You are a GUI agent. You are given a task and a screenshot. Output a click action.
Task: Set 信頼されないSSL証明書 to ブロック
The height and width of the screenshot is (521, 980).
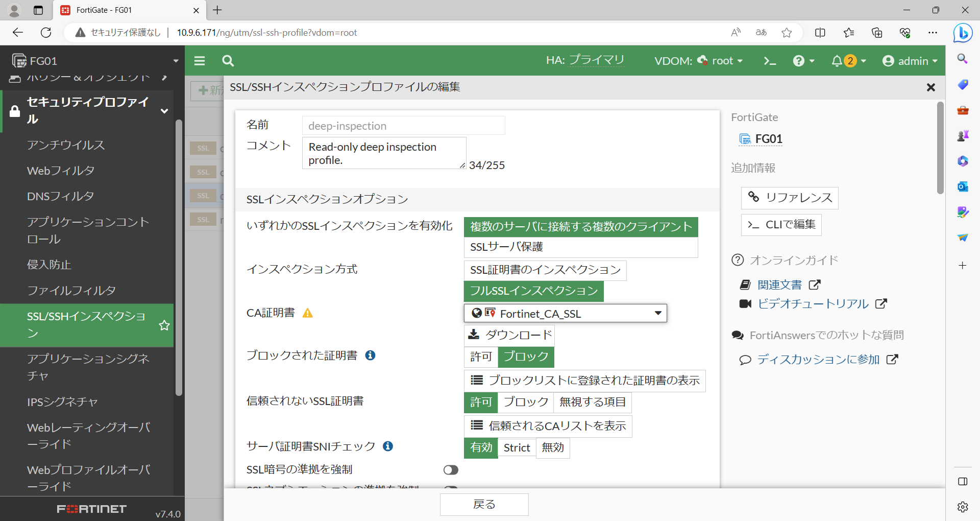pos(525,402)
